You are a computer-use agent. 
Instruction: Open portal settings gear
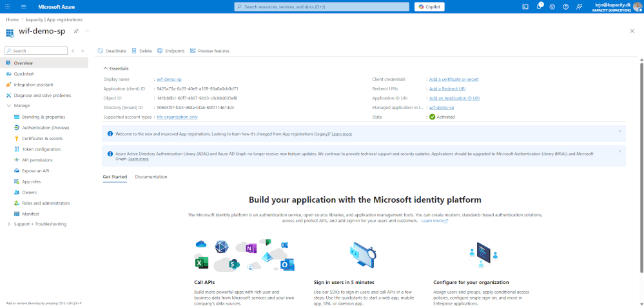(x=552, y=6)
